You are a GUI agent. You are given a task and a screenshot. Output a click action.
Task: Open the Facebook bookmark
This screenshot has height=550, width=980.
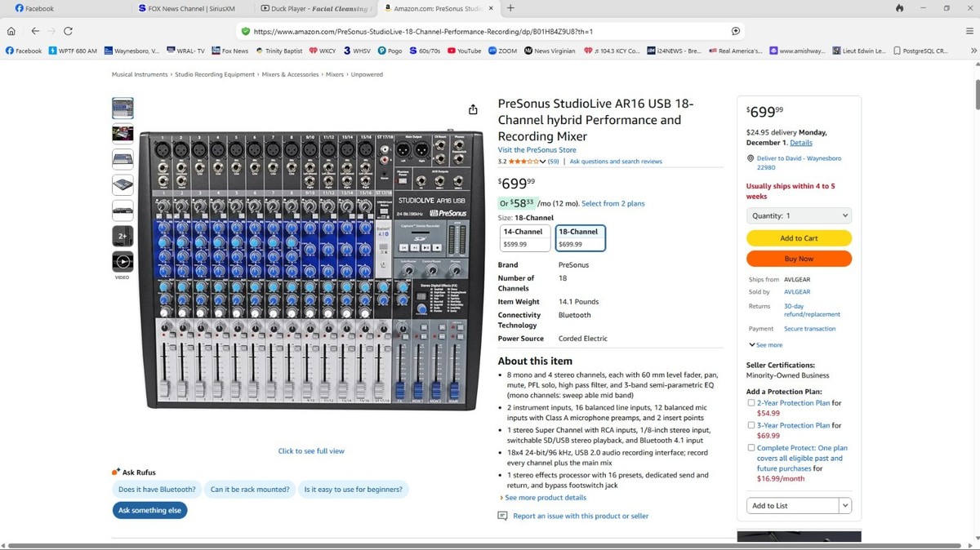pos(24,51)
